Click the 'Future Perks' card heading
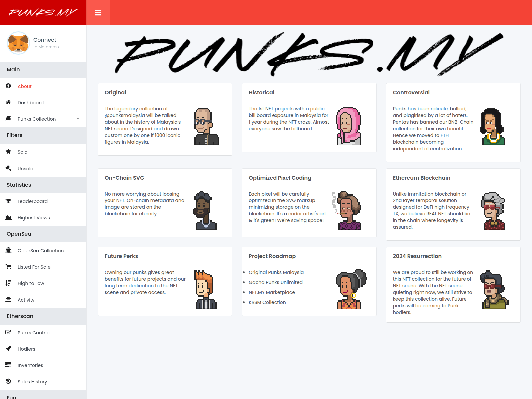Image resolution: width=532 pixels, height=399 pixels. point(121,256)
